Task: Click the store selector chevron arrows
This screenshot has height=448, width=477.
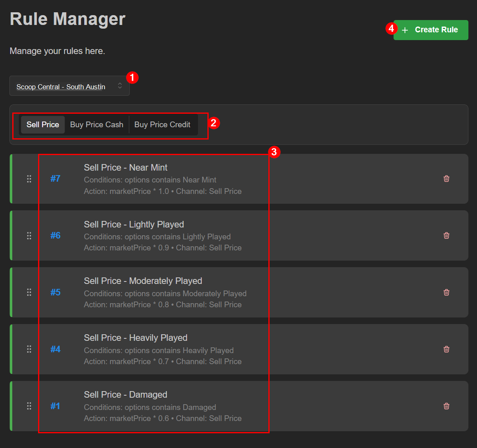Action: click(x=120, y=86)
